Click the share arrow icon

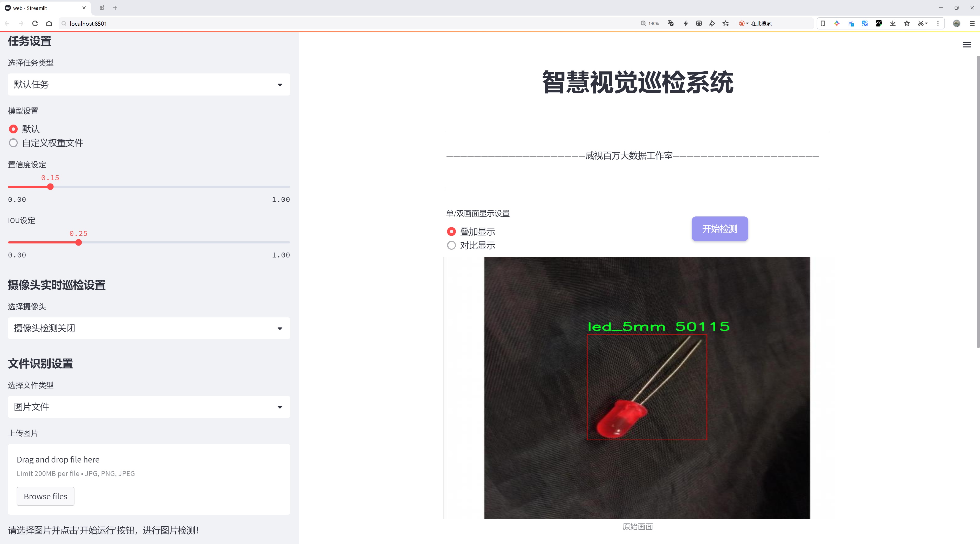[712, 23]
